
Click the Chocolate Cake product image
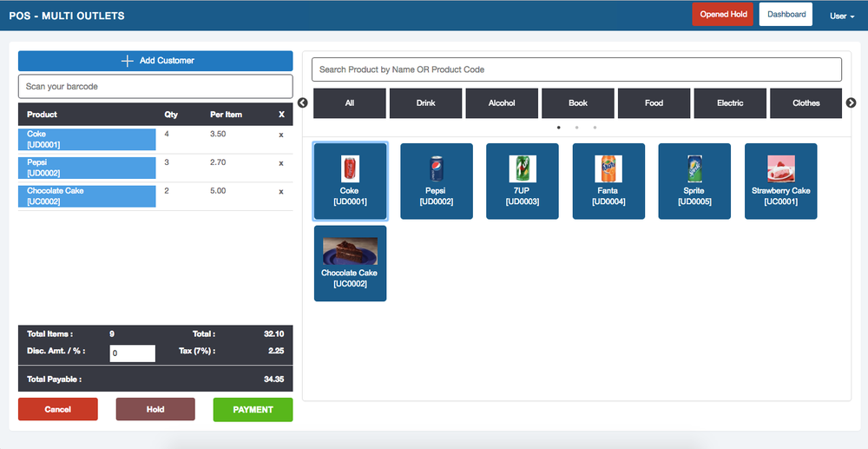click(350, 251)
